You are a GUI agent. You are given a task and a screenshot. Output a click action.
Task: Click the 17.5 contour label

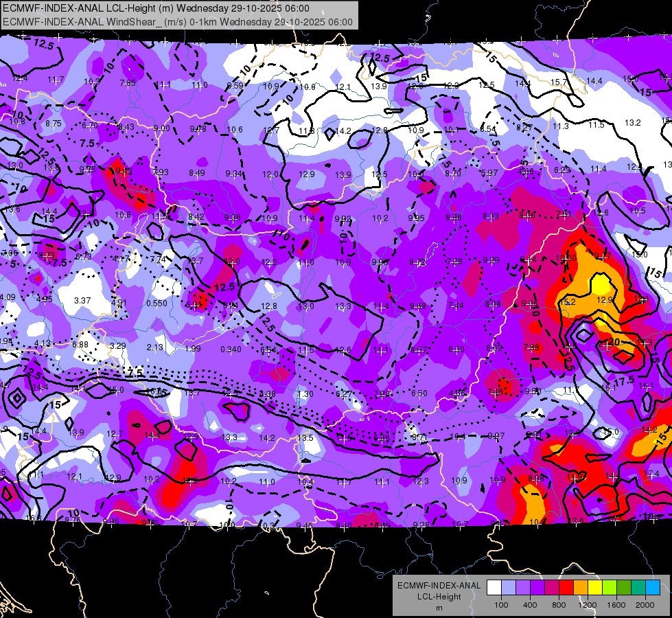coord(624,381)
